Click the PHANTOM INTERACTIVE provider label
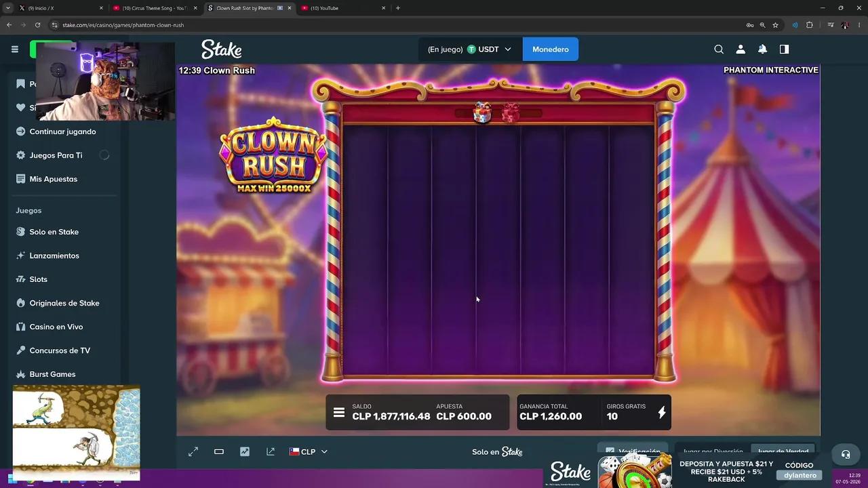 coord(771,70)
